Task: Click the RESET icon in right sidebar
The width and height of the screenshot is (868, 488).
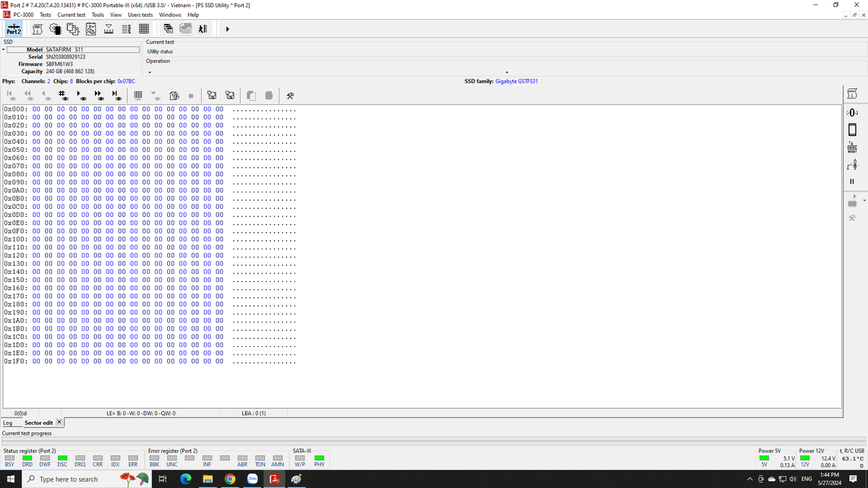Action: [x=852, y=147]
